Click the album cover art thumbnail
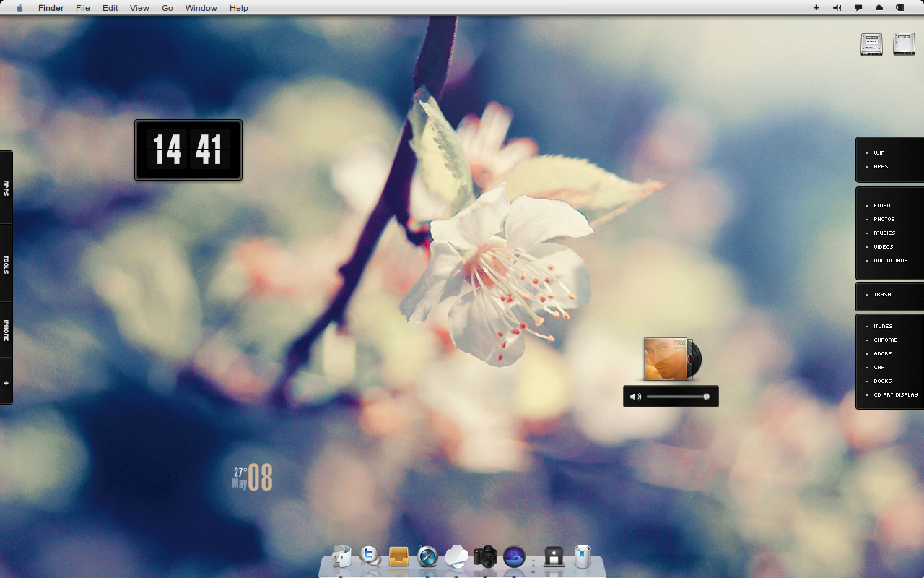 coord(666,359)
